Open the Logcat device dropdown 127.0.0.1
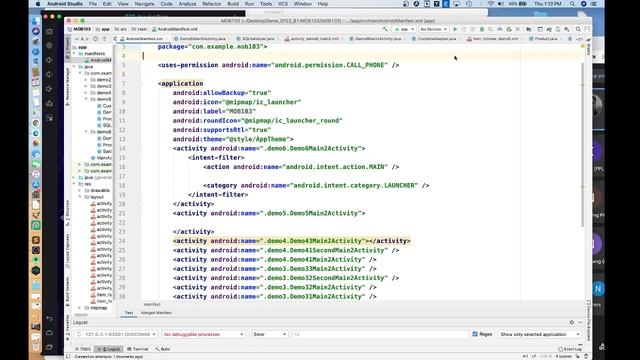 click(116, 334)
